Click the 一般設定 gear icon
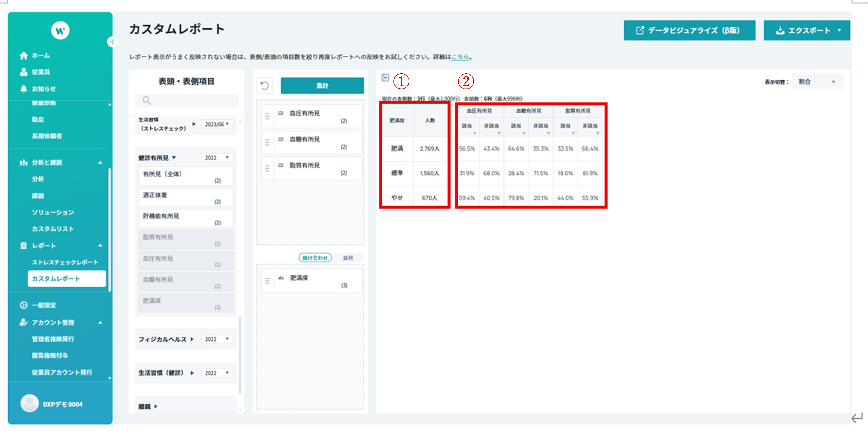The image size is (868, 434). pyautogui.click(x=24, y=305)
